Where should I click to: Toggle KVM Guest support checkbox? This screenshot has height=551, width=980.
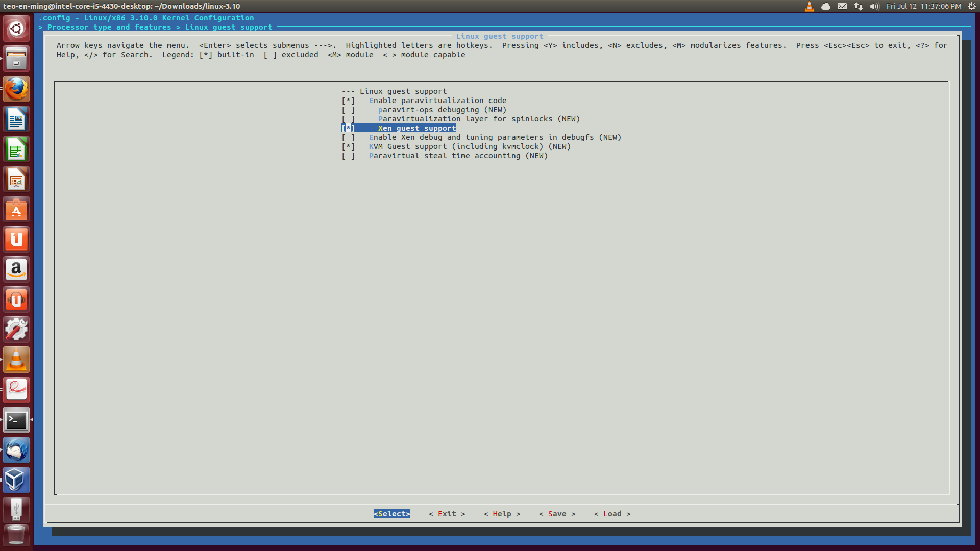click(x=348, y=146)
